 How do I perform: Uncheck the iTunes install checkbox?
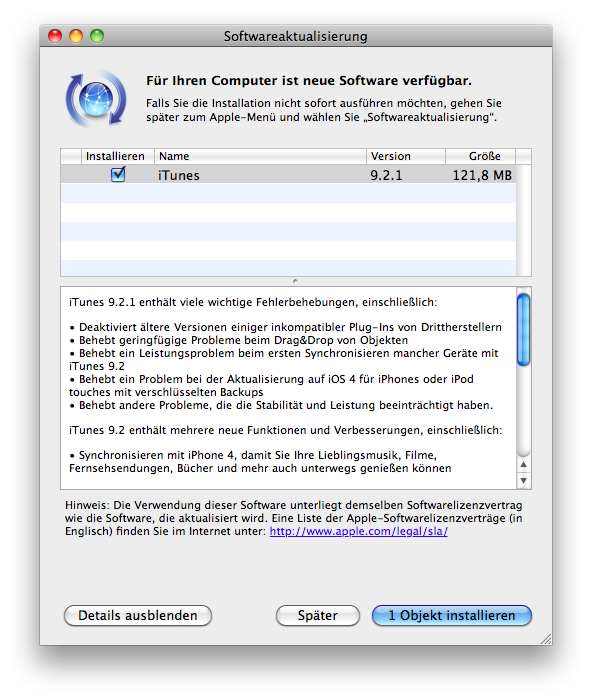pyautogui.click(x=118, y=174)
